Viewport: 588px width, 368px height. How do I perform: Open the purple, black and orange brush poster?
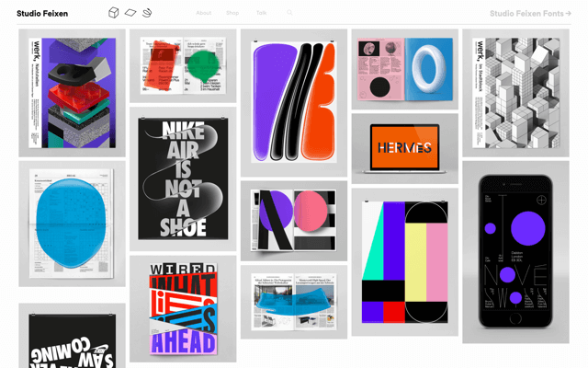pos(294,102)
